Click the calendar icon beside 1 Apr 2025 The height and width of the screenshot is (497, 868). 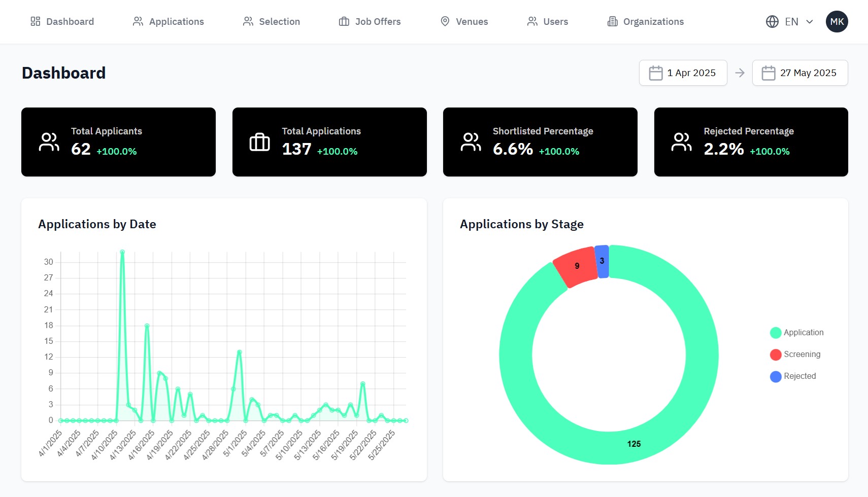pos(655,73)
